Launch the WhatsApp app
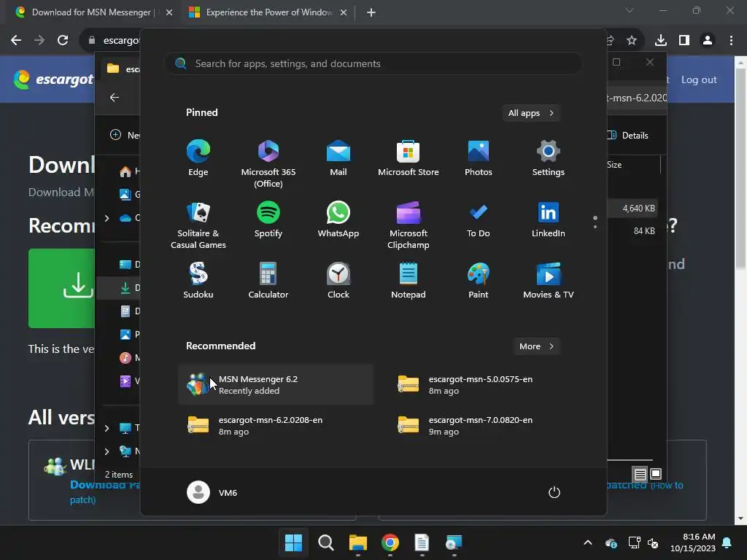 338,220
